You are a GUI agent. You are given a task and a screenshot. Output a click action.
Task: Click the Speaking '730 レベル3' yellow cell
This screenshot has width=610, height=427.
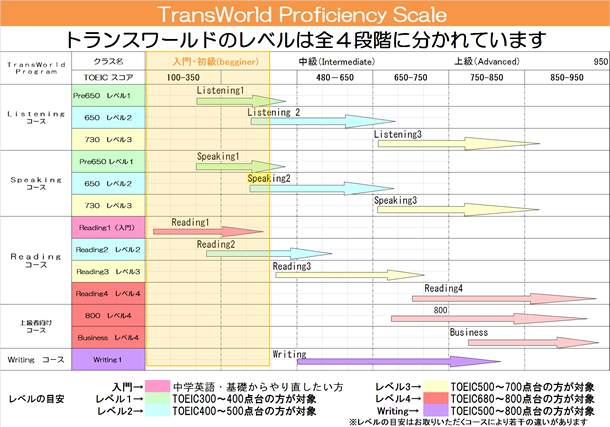[x=109, y=205]
